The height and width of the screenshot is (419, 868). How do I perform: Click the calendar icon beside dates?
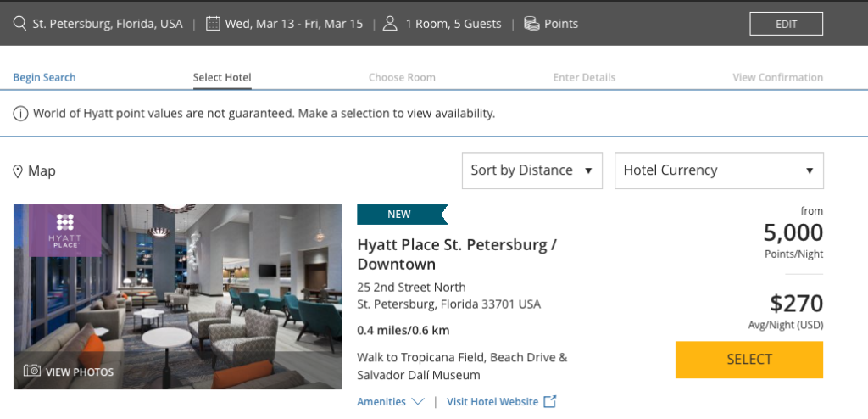point(213,24)
